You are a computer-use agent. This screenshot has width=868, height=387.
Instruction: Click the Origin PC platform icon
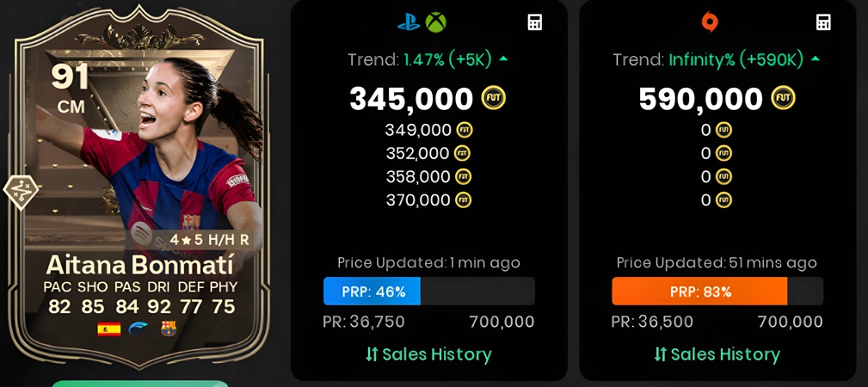[709, 22]
